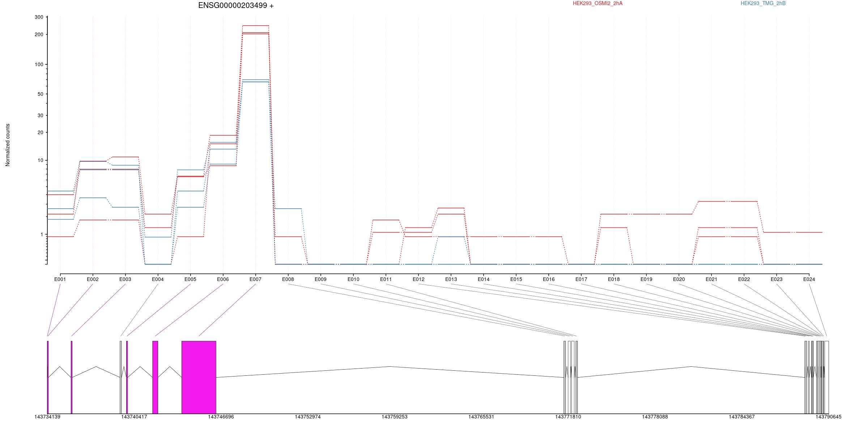Click exon label E019

tap(646, 279)
